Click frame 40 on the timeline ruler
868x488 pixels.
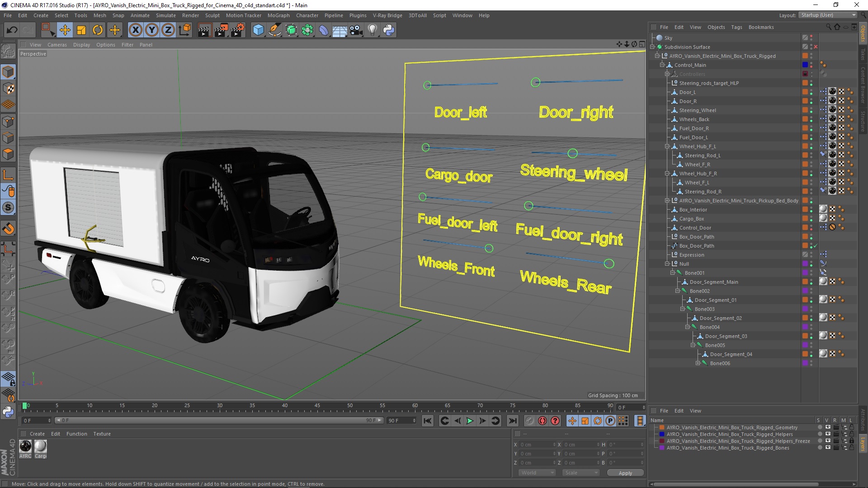tap(285, 406)
